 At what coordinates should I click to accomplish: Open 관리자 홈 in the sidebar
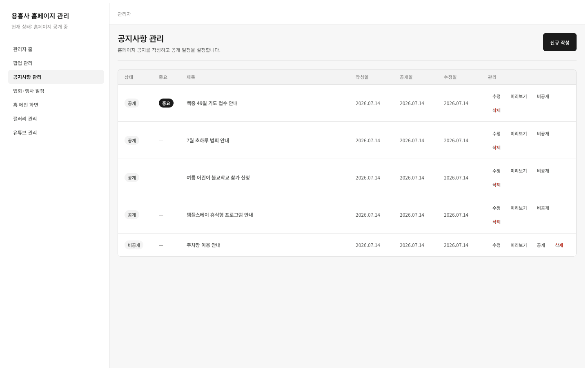56,49
